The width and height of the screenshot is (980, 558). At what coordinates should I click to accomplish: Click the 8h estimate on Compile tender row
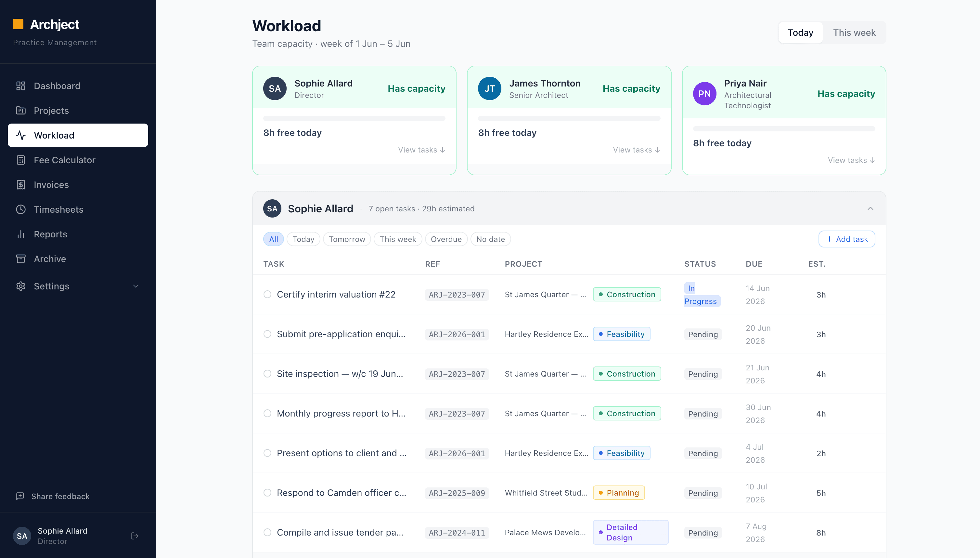[821, 533]
